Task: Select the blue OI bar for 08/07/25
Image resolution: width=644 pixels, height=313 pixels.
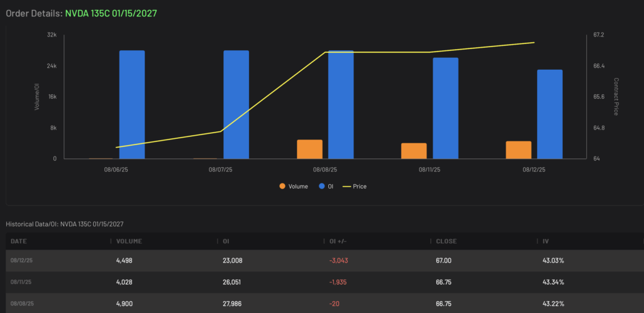Action: coord(236,104)
